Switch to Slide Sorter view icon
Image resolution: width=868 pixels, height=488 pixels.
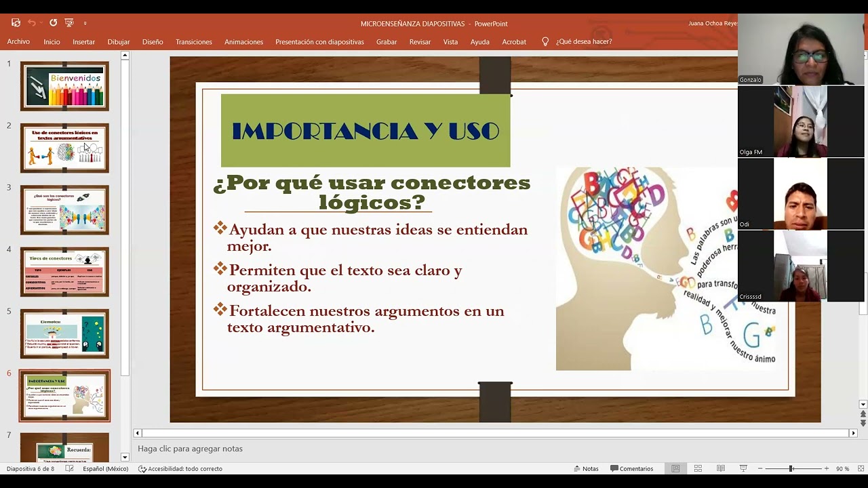tap(698, 468)
